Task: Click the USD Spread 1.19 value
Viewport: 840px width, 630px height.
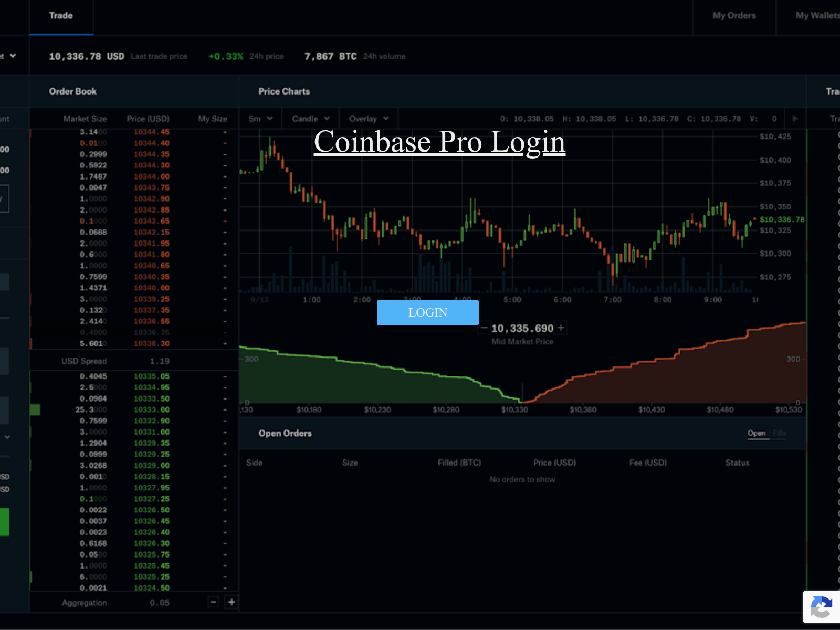Action: pyautogui.click(x=160, y=361)
